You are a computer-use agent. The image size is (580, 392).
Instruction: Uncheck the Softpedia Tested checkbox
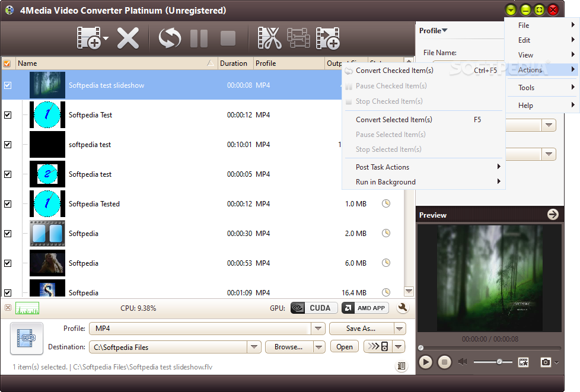point(8,204)
